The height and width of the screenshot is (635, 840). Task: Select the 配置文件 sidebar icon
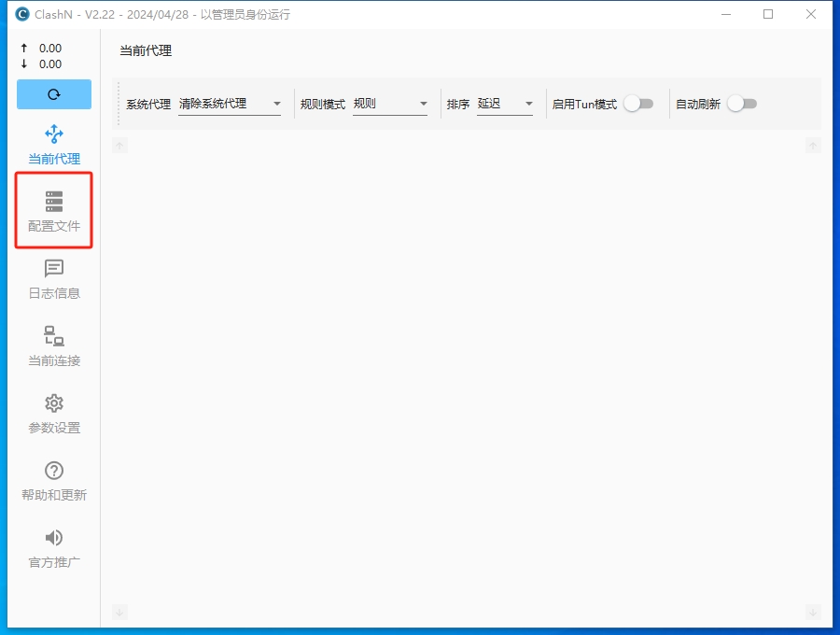tap(53, 209)
